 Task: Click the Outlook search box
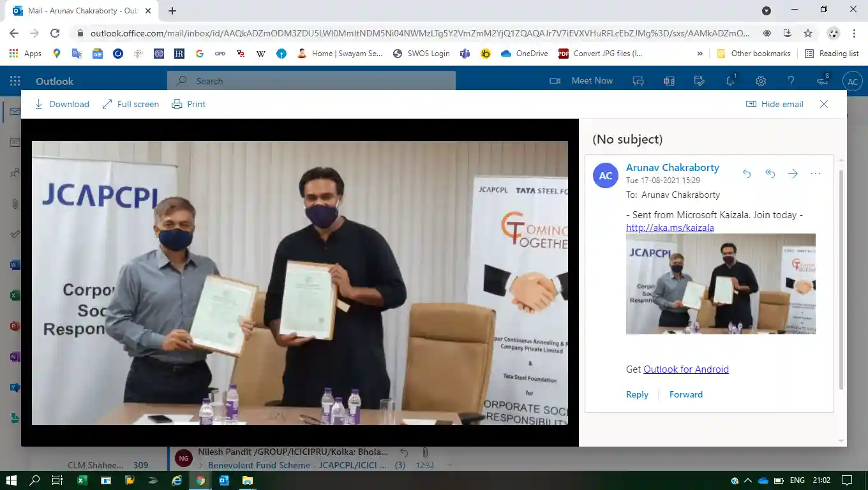[x=311, y=81]
